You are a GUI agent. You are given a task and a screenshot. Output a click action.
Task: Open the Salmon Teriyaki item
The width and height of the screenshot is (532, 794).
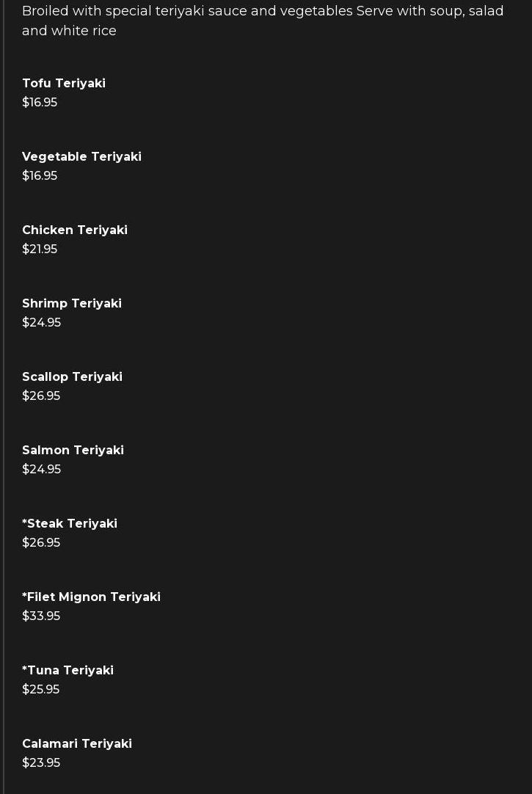click(73, 451)
